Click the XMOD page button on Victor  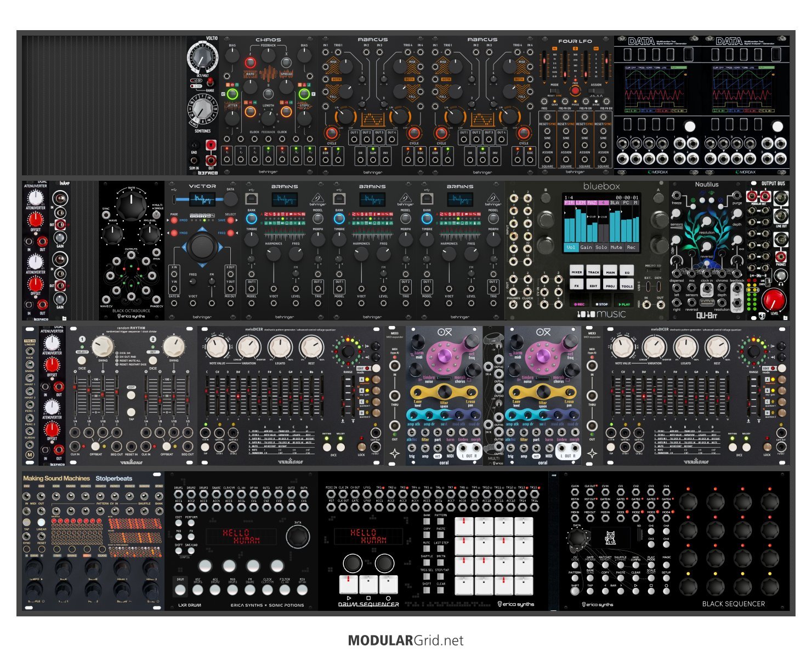(175, 220)
